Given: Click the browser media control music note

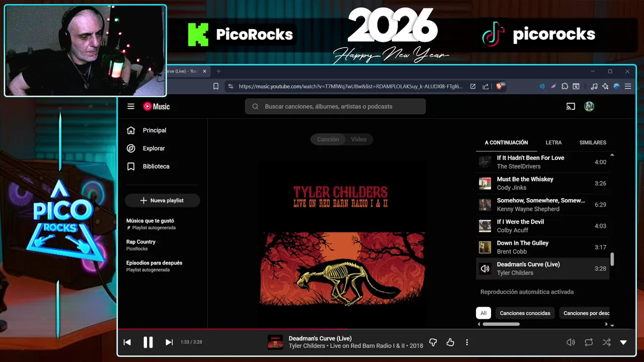Looking at the screenshot, I should (x=594, y=86).
